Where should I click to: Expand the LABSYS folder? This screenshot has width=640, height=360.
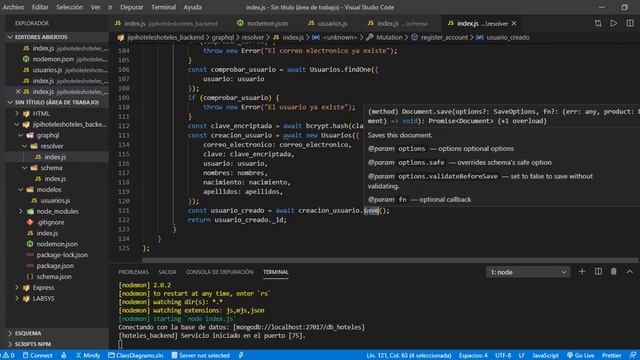pos(17,298)
